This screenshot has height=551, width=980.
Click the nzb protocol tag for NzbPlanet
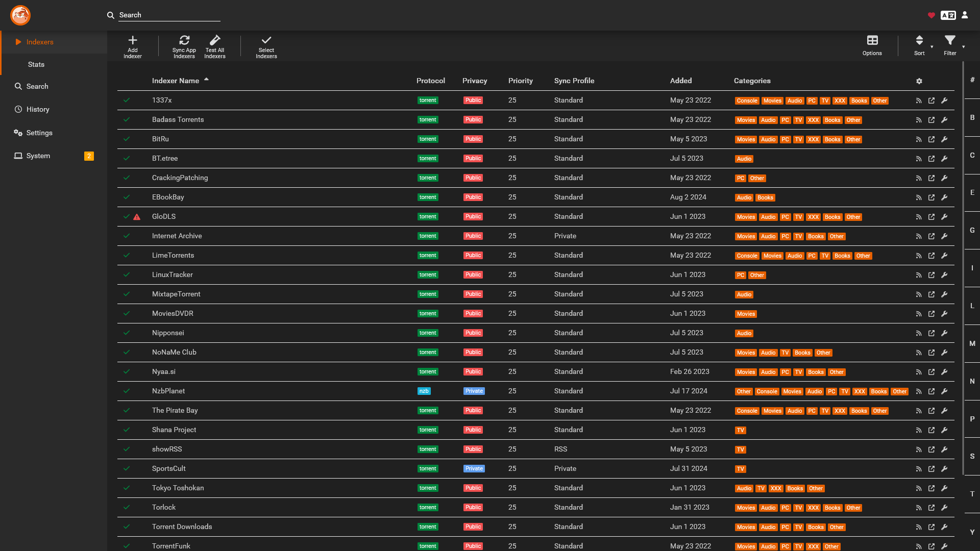pyautogui.click(x=424, y=391)
